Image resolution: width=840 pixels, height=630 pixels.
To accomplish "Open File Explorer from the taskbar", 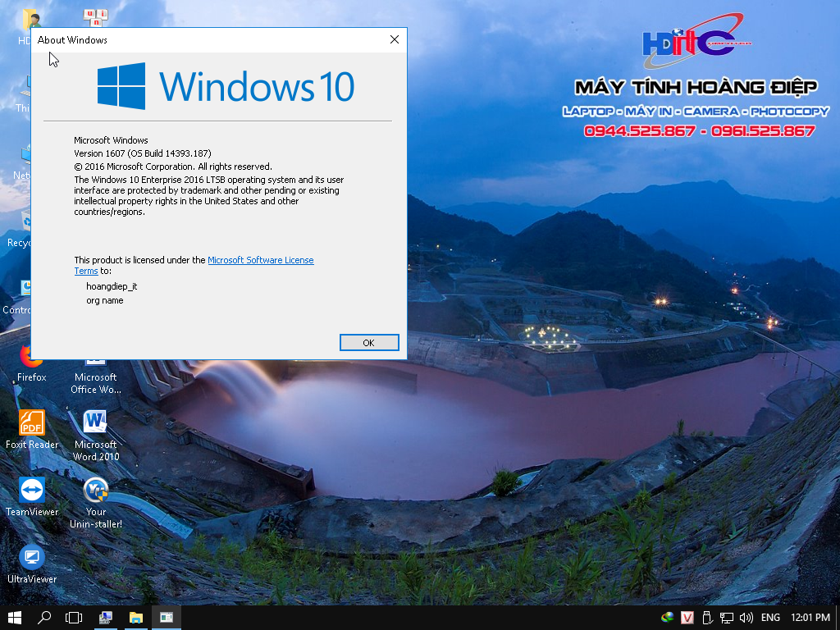I will point(136,618).
